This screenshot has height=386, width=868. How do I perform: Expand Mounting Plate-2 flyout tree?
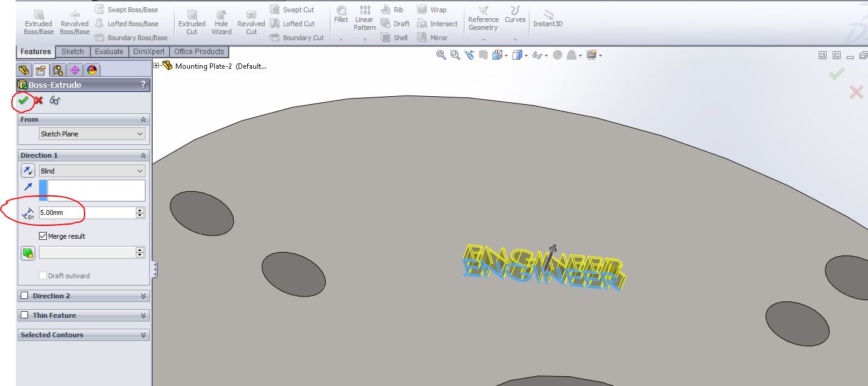157,66
